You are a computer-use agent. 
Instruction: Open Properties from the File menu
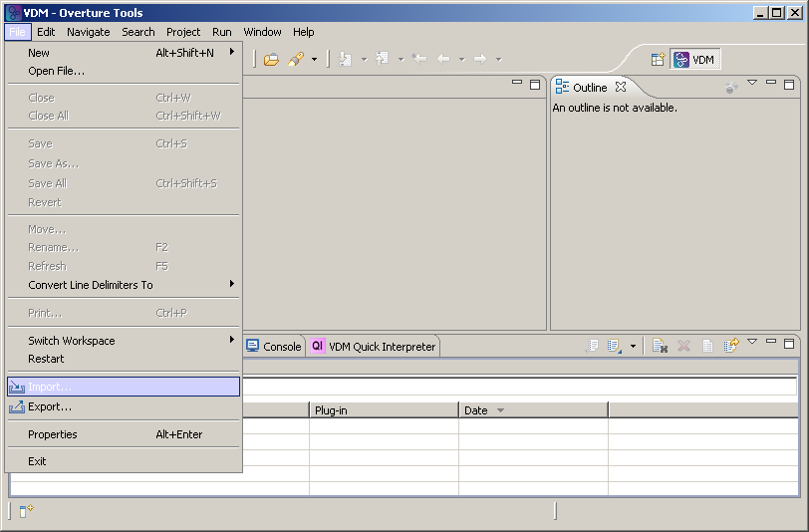(x=124, y=434)
